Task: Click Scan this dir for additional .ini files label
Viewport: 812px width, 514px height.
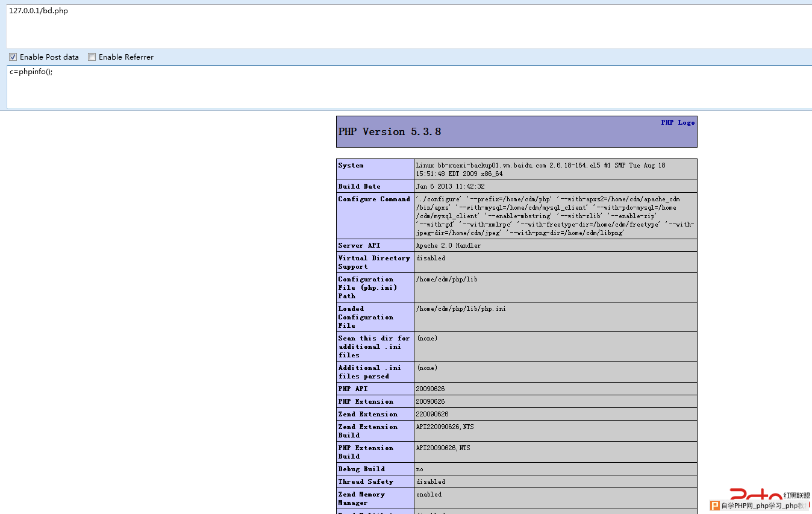Action: point(374,346)
